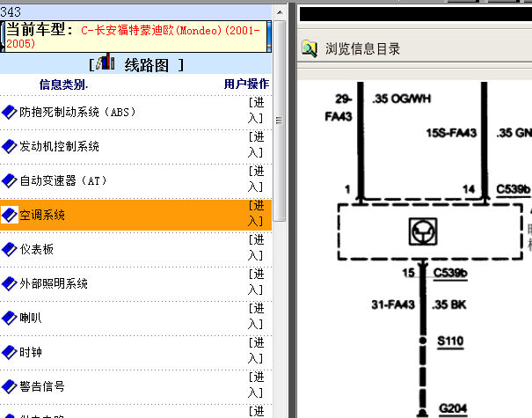
Task: Select the 仪表板 row text
Action: coord(36,249)
